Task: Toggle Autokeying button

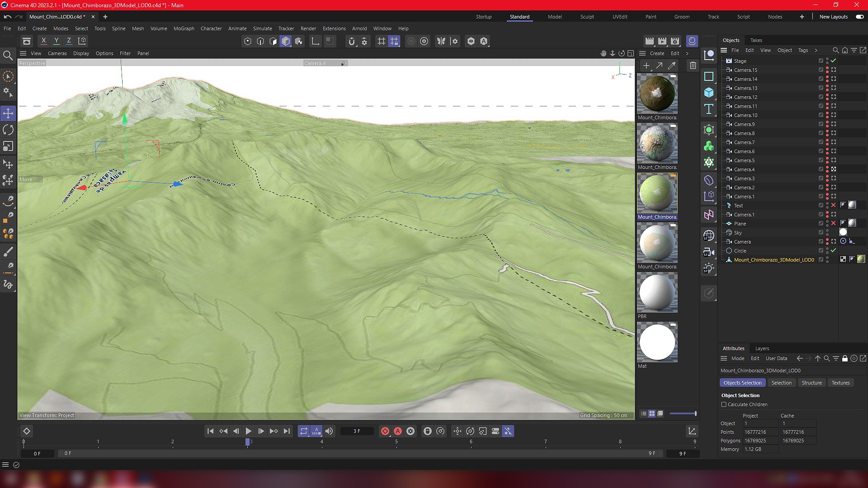Action: (398, 432)
